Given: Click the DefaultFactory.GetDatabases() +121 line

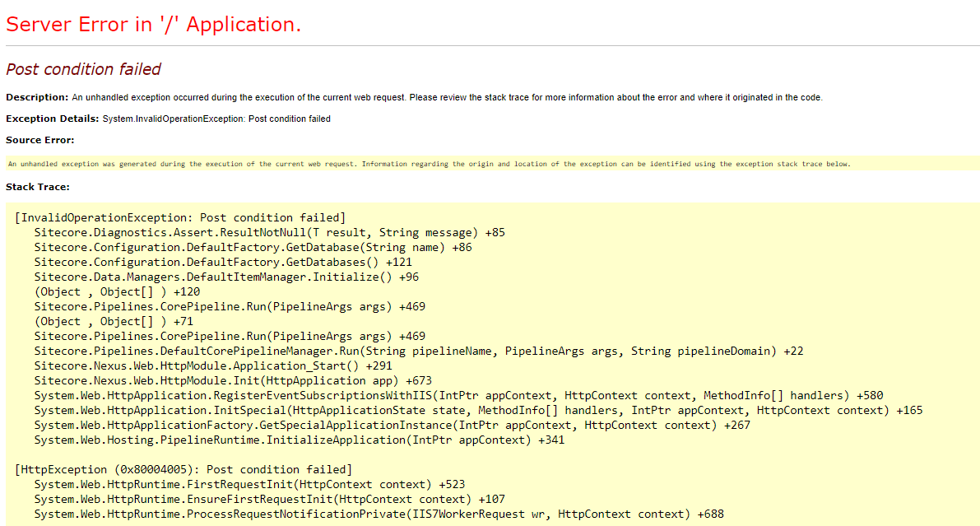Looking at the screenshot, I should coord(223,262).
